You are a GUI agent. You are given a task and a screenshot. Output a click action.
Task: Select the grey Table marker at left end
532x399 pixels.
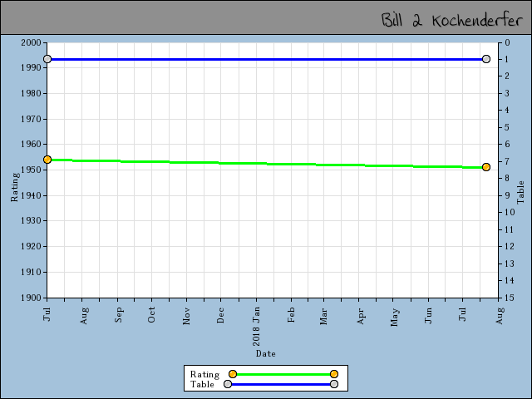click(47, 59)
